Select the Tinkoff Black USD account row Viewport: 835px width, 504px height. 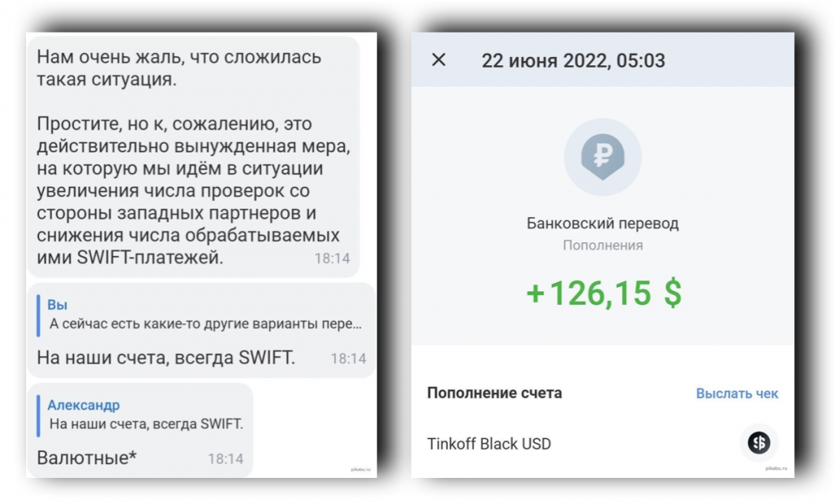(x=489, y=444)
